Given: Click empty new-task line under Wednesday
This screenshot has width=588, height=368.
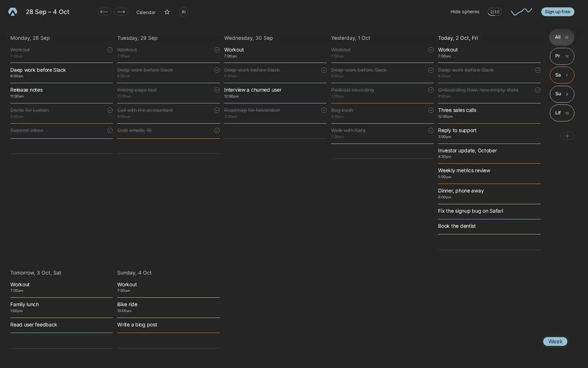Looking at the screenshot, I should click(275, 131).
